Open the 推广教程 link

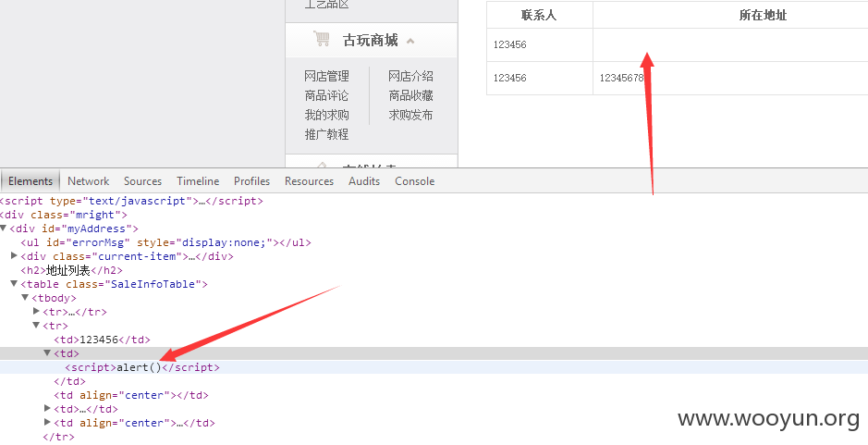(x=326, y=134)
